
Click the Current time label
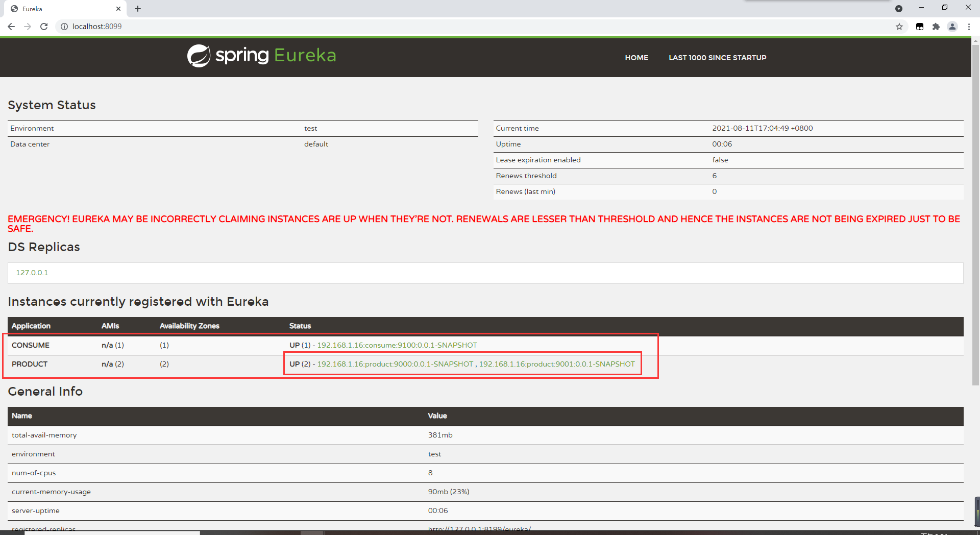pos(517,128)
